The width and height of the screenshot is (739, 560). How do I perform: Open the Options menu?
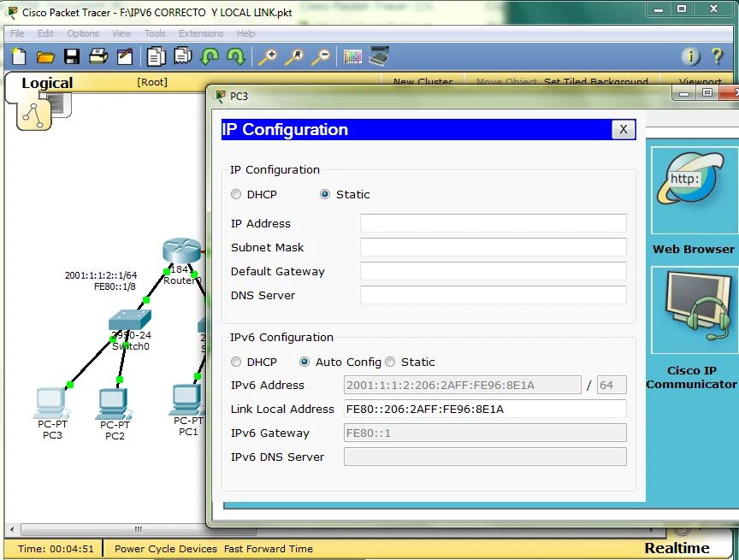click(x=82, y=33)
